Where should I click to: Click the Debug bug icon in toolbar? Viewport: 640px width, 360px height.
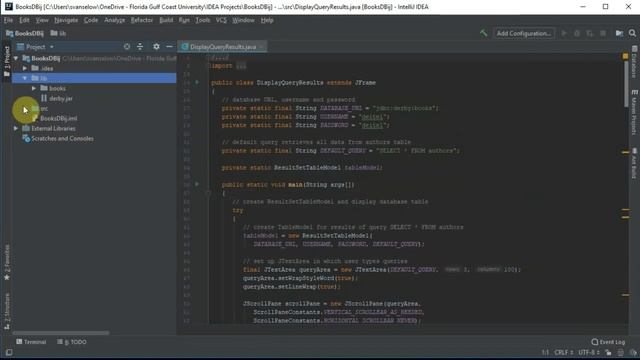pyautogui.click(x=577, y=33)
